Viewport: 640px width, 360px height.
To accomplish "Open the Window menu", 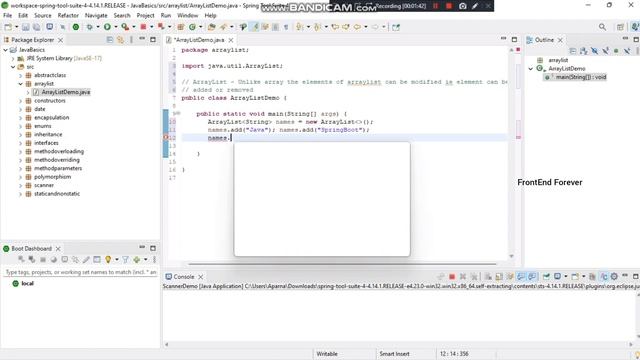I will click(x=187, y=16).
